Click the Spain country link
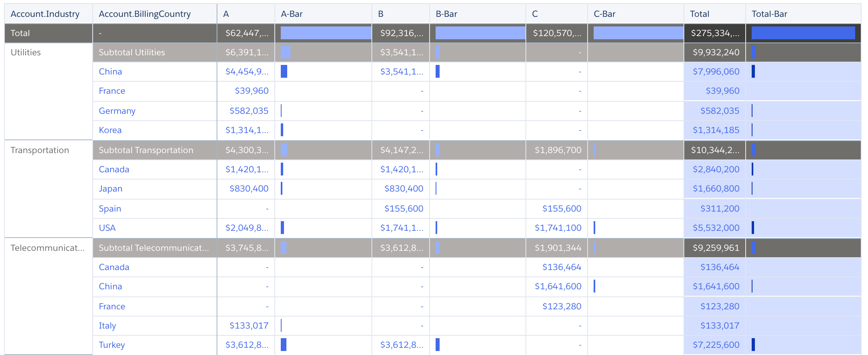This screenshot has width=868, height=355. pyautogui.click(x=110, y=209)
